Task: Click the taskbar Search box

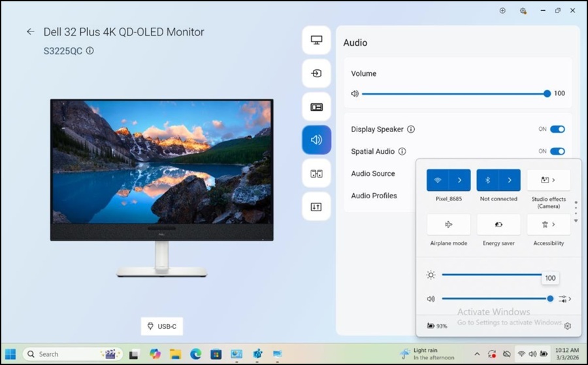Action: (x=73, y=354)
